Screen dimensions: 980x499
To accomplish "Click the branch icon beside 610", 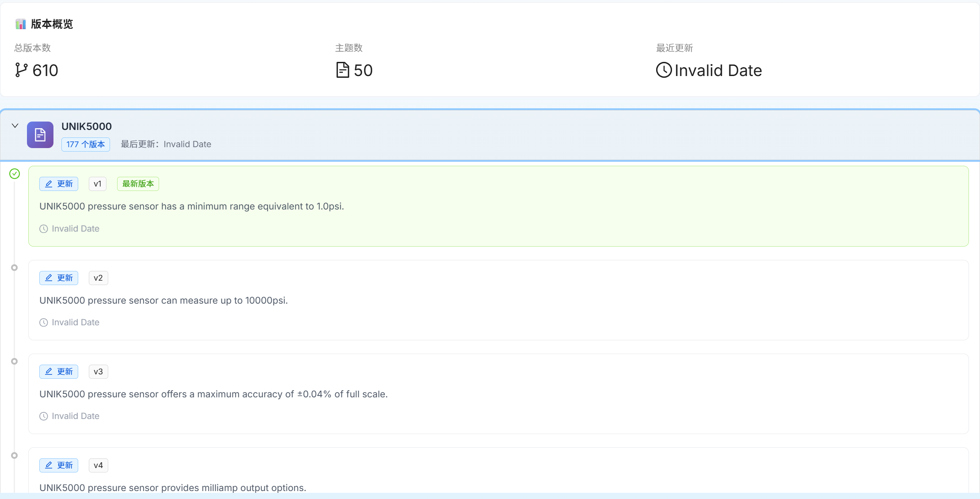I will tap(21, 70).
